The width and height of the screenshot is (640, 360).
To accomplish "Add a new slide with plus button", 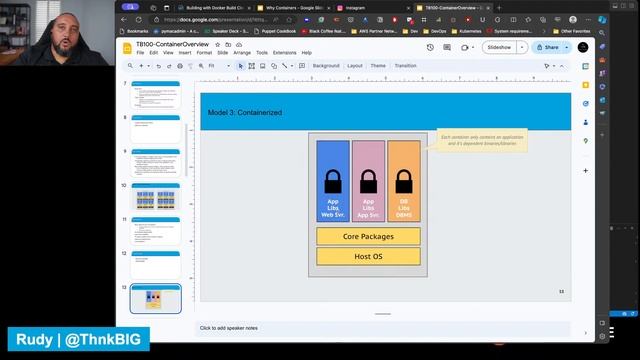I will click(141, 66).
